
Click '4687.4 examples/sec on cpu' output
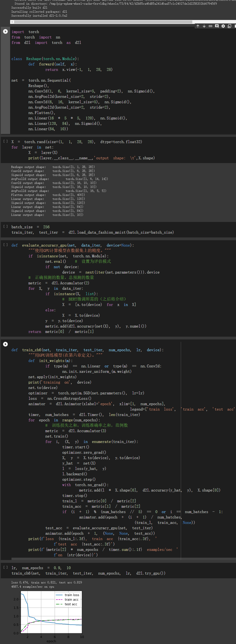pyautogui.click(x=33, y=587)
